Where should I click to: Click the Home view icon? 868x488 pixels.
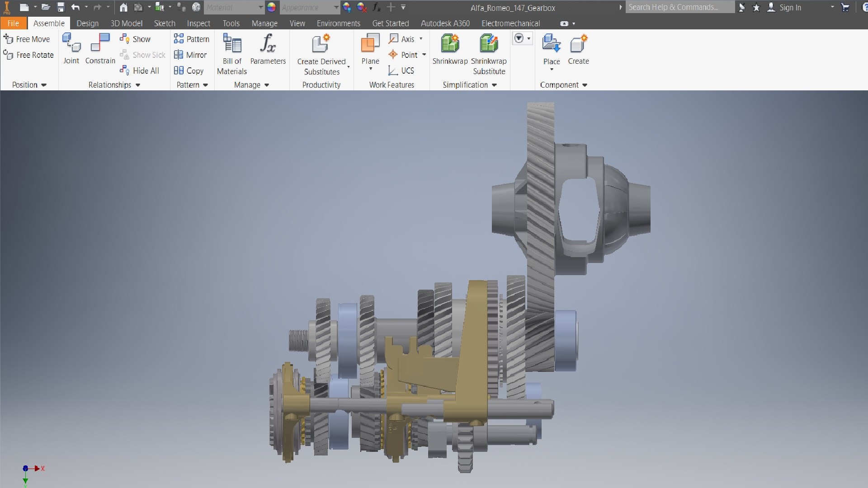pos(123,7)
